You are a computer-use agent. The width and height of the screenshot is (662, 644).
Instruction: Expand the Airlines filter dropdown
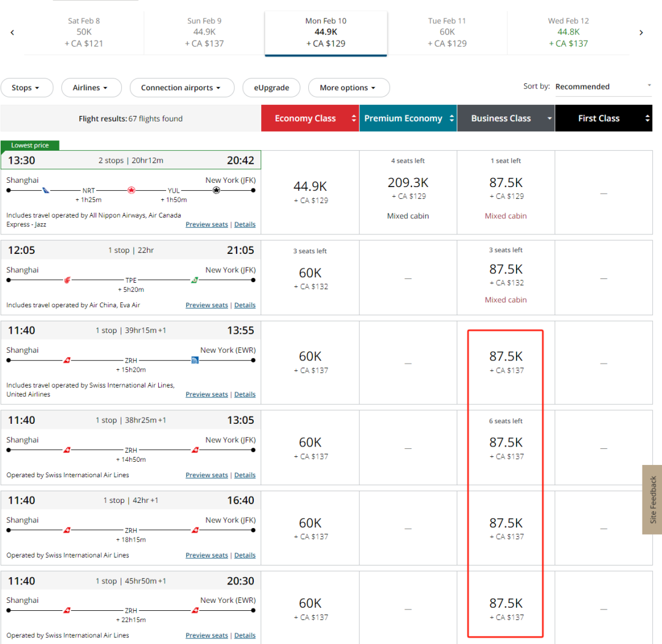[x=91, y=88]
